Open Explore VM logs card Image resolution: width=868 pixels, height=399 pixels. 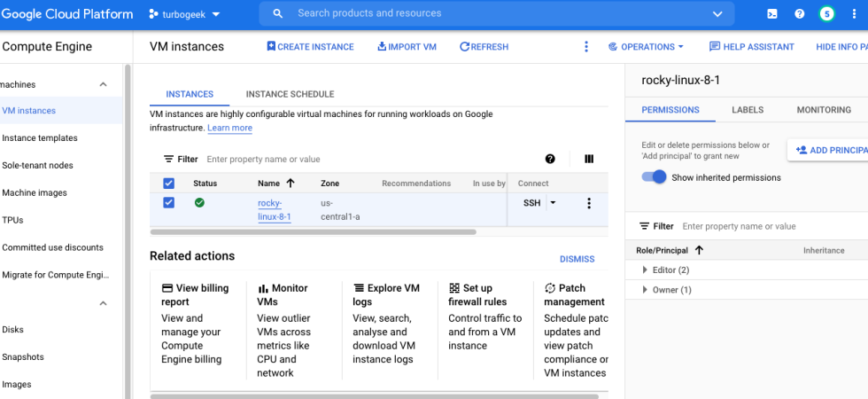point(389,324)
